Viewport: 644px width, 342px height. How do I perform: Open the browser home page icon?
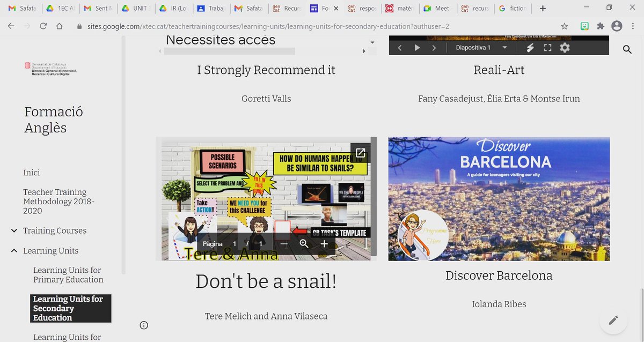[60, 26]
